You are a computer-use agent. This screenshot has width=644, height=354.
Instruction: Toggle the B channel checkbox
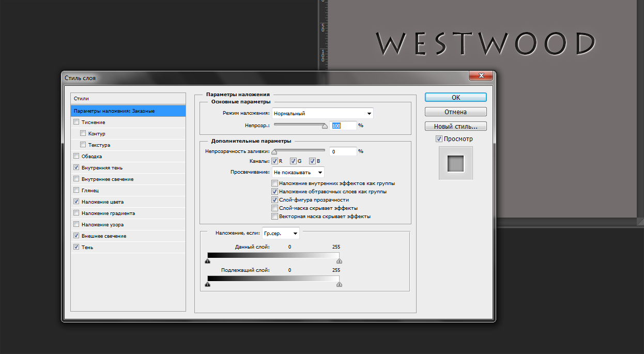click(x=312, y=161)
